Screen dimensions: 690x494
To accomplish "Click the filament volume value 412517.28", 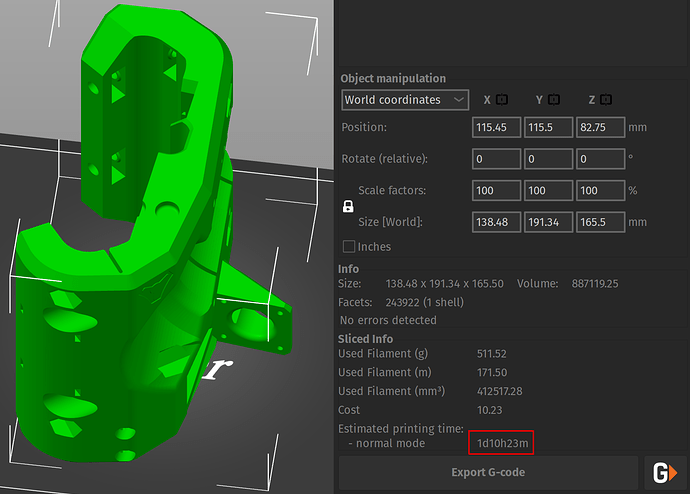I will pos(499,392).
